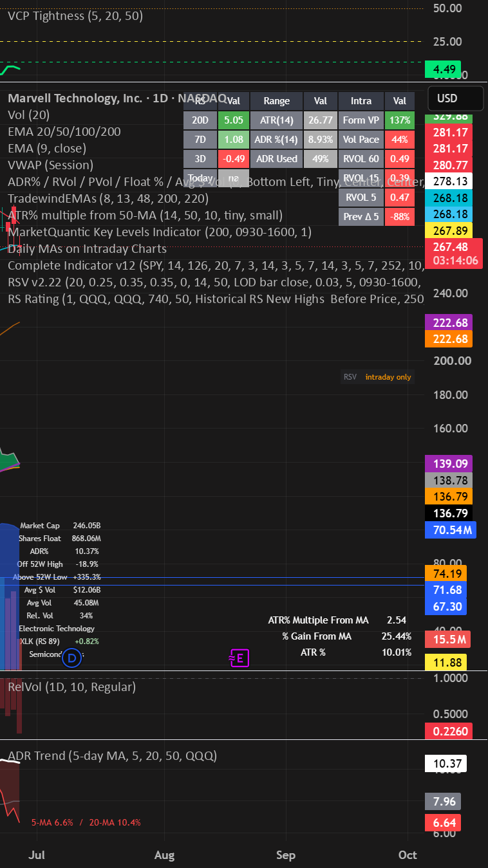This screenshot has height=868, width=488.
Task: Click the Avg $ Vol $12.06B value
Action: pyautogui.click(x=88, y=590)
